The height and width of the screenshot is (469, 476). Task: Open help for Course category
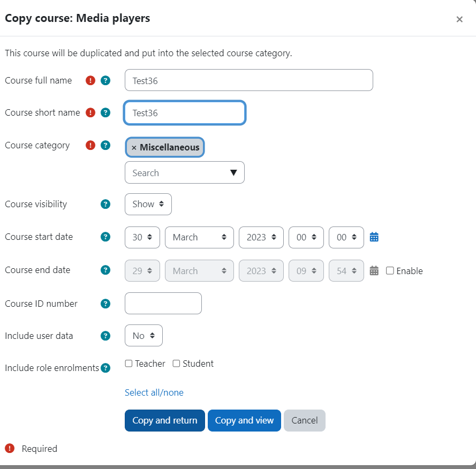click(x=105, y=145)
